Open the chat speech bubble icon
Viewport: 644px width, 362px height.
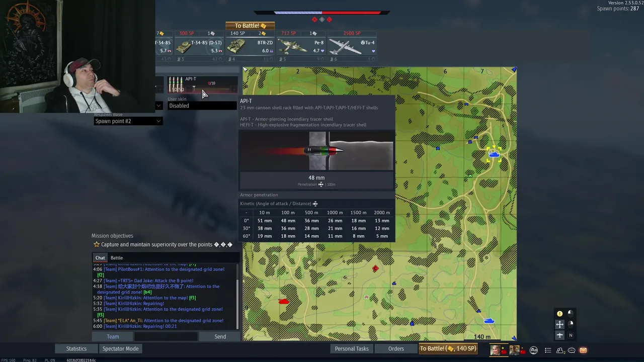[572, 350]
